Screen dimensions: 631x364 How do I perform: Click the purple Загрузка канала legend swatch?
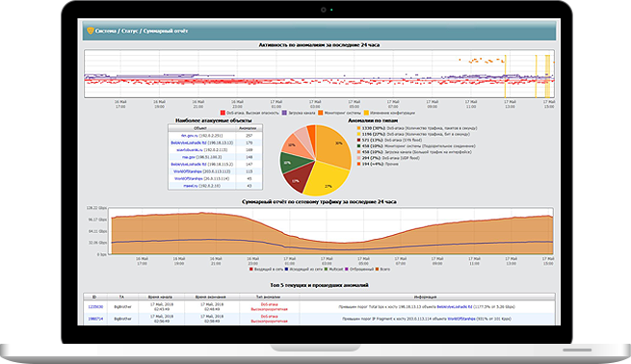click(284, 113)
